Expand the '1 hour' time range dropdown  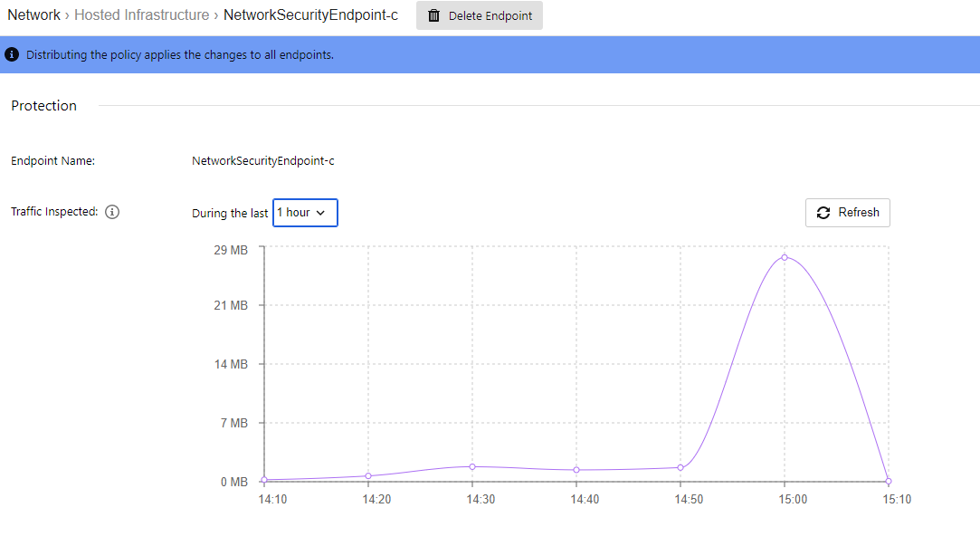point(305,213)
